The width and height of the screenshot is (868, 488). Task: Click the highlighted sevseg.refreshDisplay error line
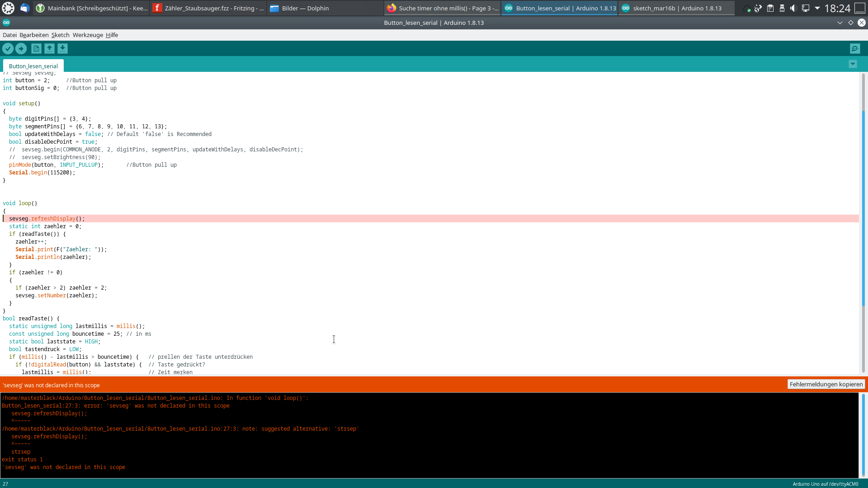pyautogui.click(x=47, y=219)
